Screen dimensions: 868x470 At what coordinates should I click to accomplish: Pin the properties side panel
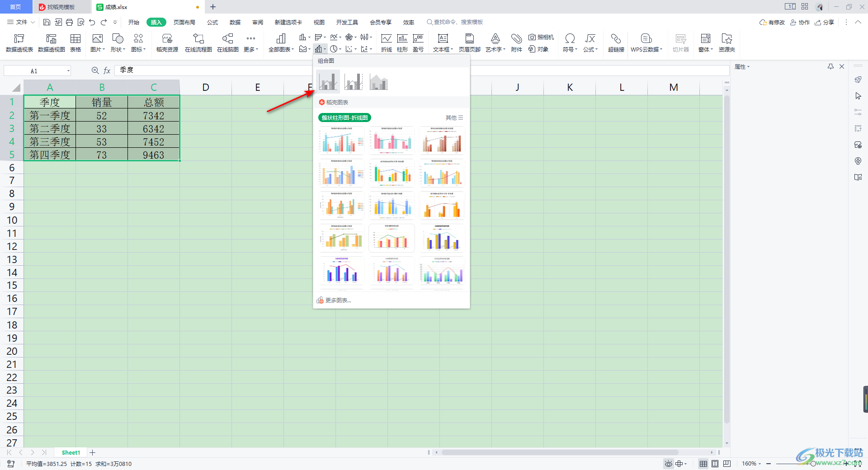[x=830, y=66]
